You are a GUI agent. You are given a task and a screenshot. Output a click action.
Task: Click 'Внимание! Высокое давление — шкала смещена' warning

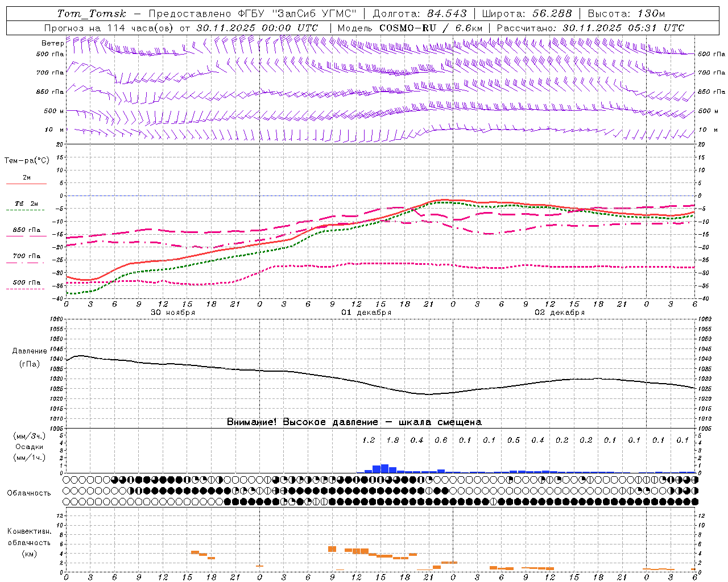click(354, 422)
